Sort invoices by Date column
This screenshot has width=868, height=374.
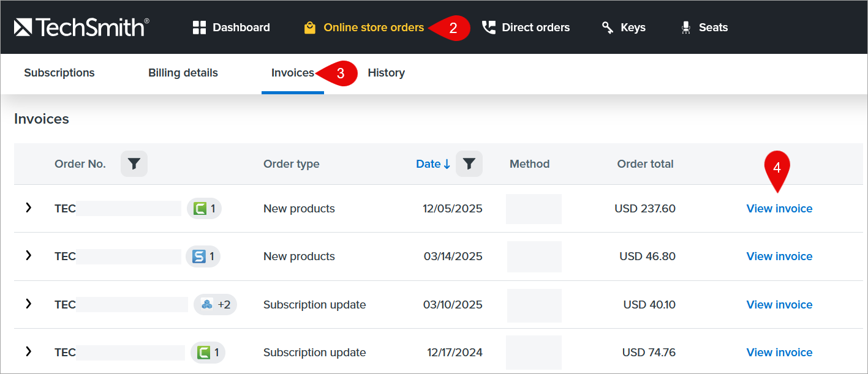pyautogui.click(x=432, y=164)
